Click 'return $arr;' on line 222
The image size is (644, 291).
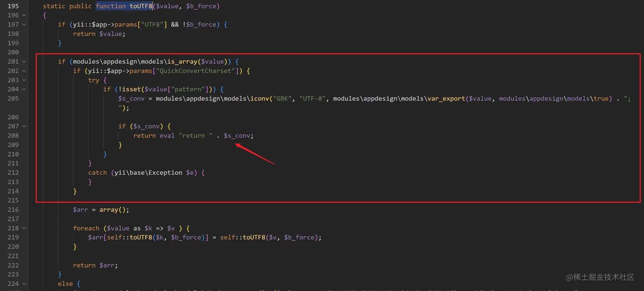coord(95,265)
